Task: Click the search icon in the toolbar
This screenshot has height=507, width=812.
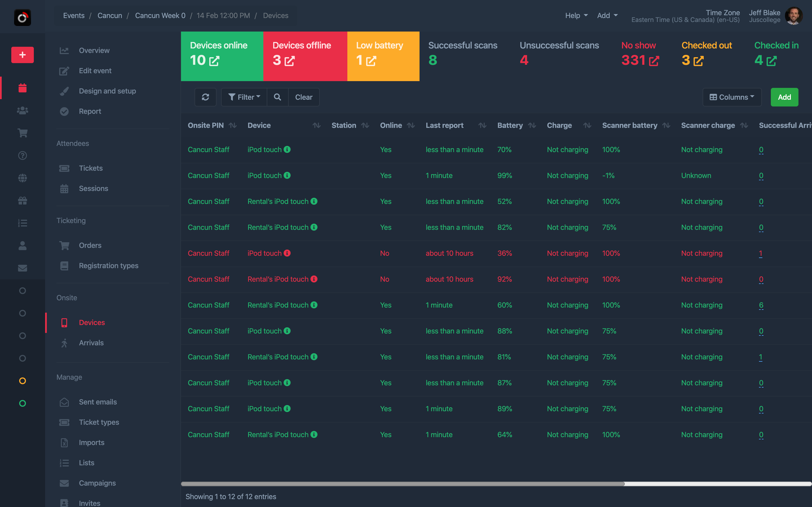Action: [x=278, y=97]
